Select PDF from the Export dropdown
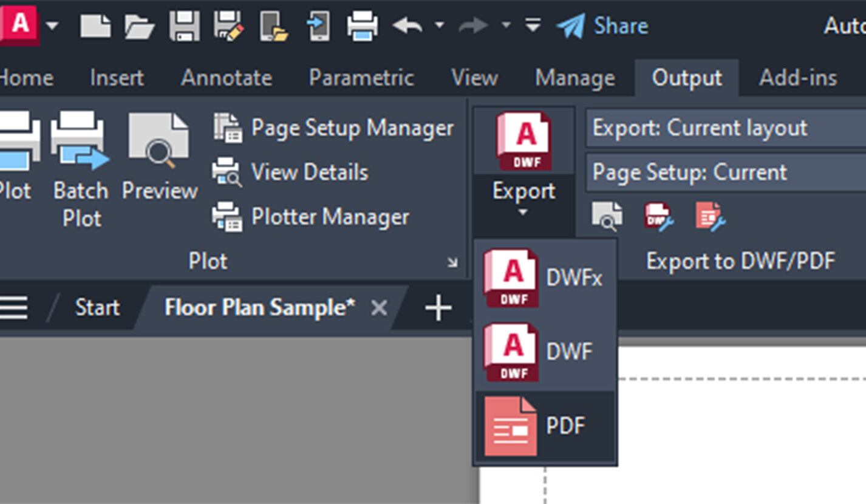Viewport: 866px width, 504px height. tap(545, 426)
